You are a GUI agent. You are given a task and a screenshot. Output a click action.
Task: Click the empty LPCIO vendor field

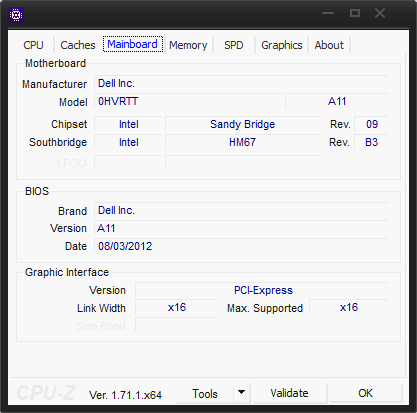pyautogui.click(x=129, y=163)
